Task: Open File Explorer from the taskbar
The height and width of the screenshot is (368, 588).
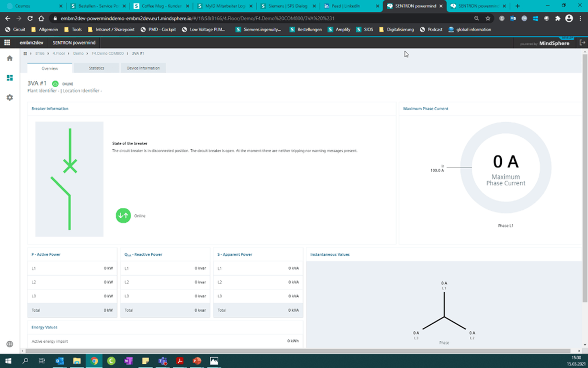Action: (77, 361)
